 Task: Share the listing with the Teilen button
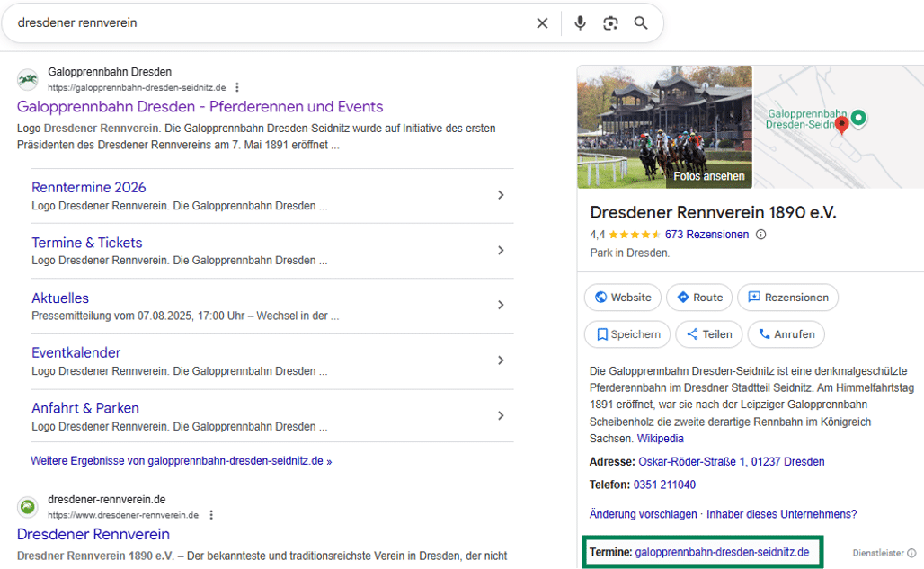coord(708,333)
